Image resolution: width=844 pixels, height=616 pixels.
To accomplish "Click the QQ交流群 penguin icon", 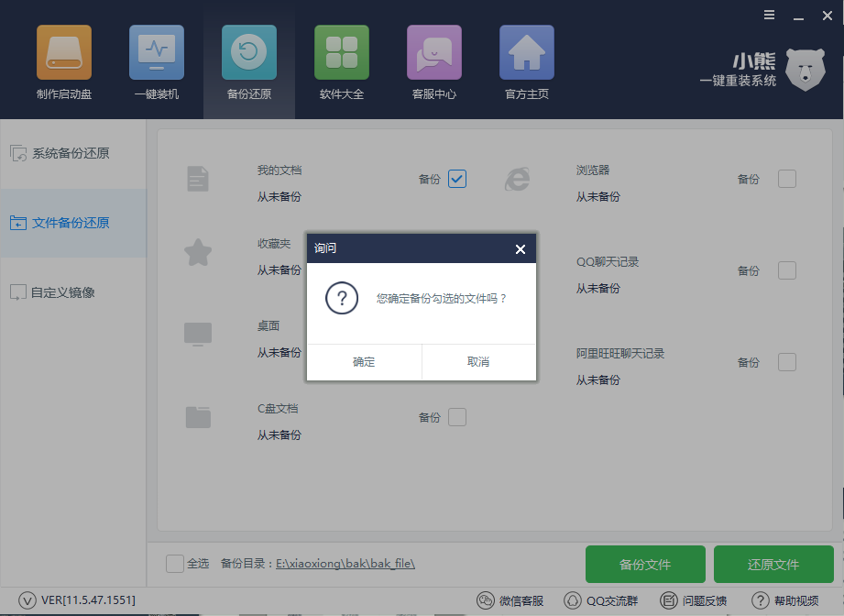I will [x=572, y=599].
